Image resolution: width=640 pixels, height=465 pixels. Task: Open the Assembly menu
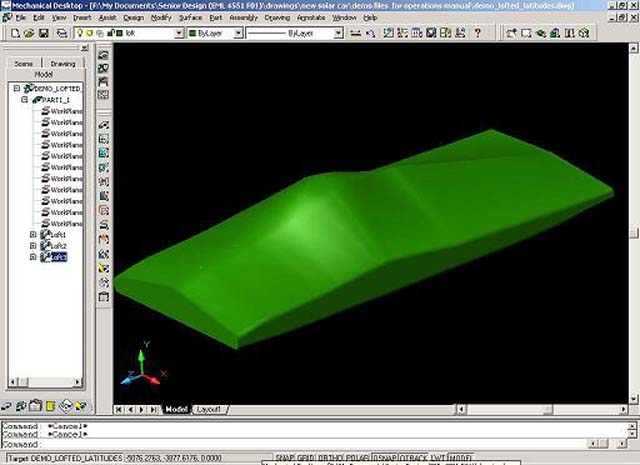[243, 18]
